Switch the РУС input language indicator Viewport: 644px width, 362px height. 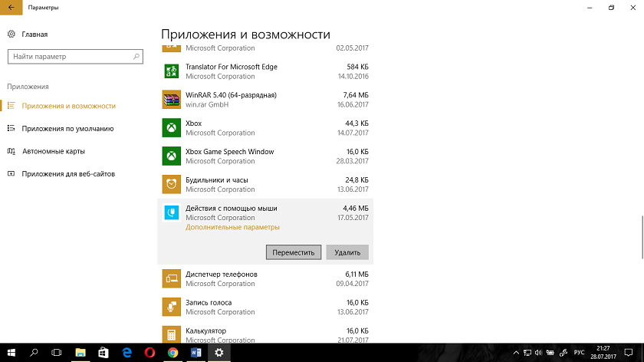point(579,353)
